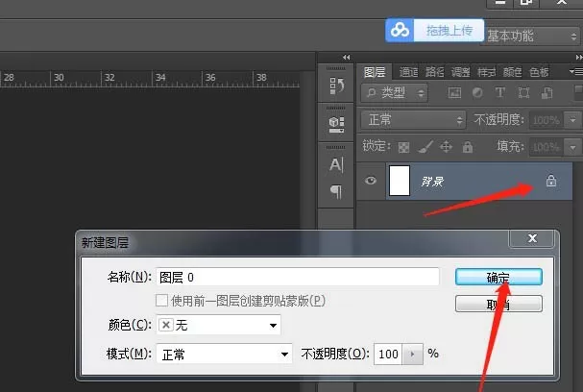
Task: Open the 正常 blend mode dropdown in layers panel
Action: click(413, 120)
